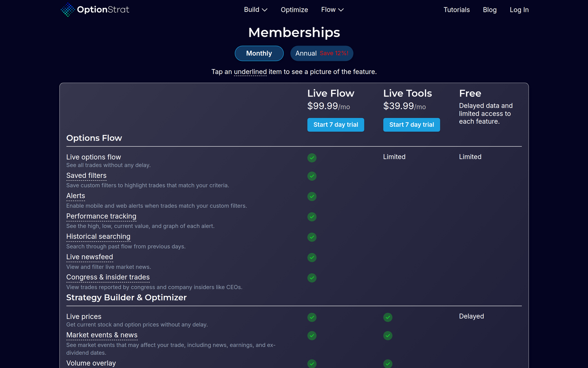The height and width of the screenshot is (368, 588).
Task: Show the Alerts feature picture
Action: 76,196
